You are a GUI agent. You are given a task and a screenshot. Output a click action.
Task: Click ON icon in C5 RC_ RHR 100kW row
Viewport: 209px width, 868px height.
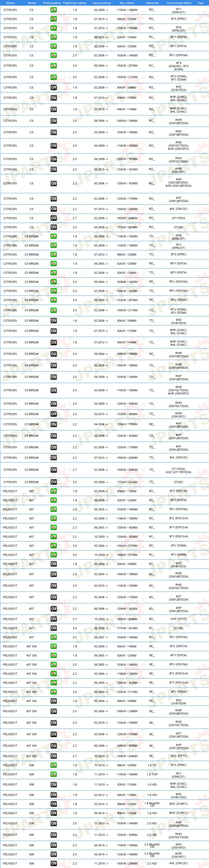click(53, 121)
